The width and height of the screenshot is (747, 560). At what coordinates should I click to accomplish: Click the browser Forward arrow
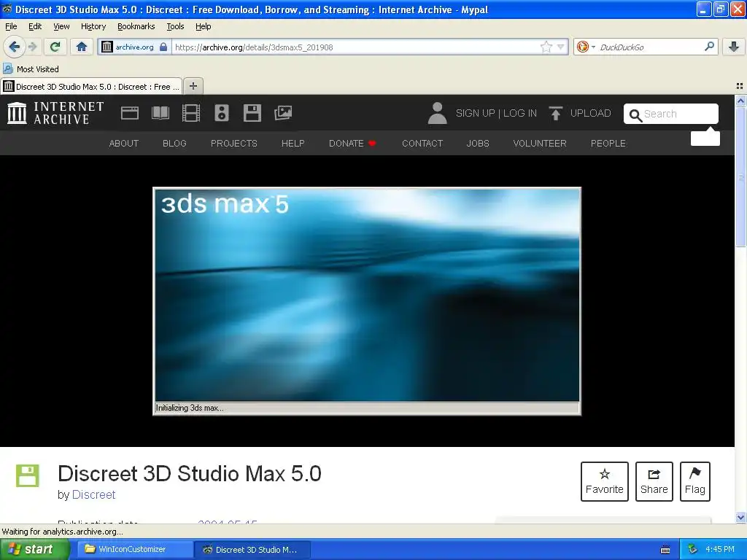(x=32, y=47)
